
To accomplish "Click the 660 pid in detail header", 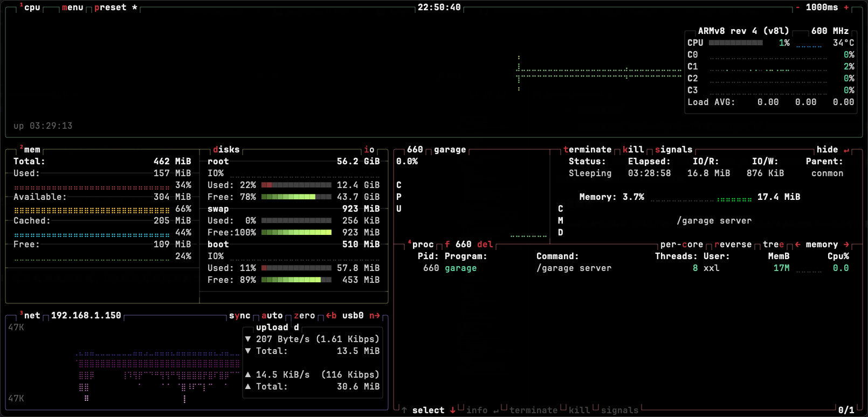I will point(415,150).
